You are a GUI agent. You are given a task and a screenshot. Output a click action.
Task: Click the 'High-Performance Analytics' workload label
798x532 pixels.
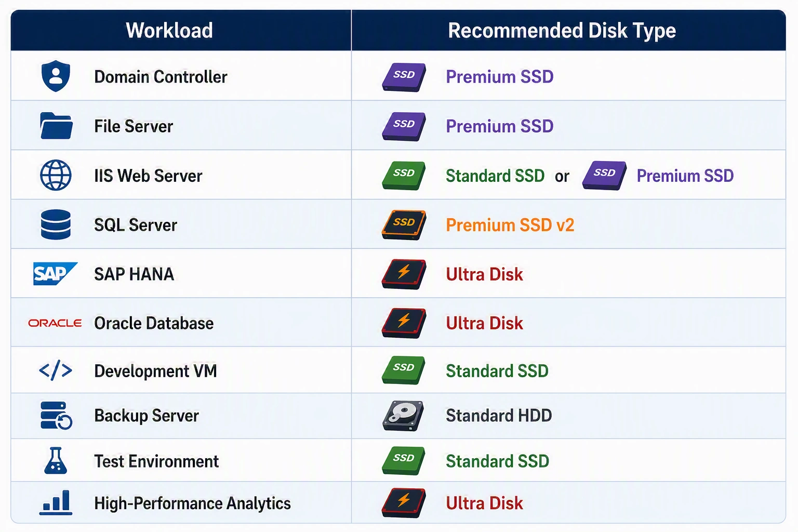[x=192, y=503]
